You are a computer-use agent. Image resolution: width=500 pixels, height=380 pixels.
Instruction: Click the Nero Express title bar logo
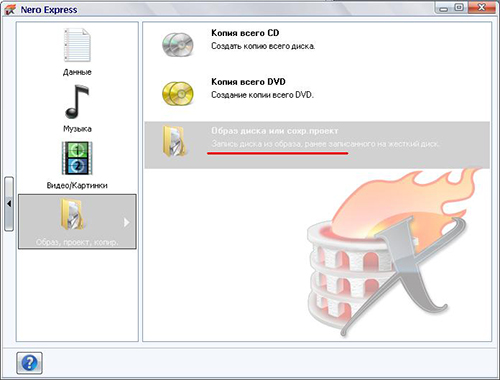pyautogui.click(x=10, y=10)
